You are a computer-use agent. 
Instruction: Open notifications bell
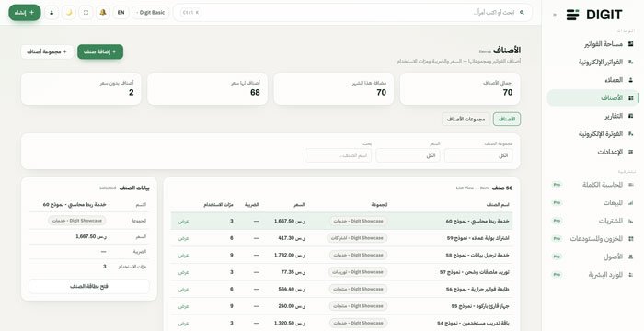[103, 13]
